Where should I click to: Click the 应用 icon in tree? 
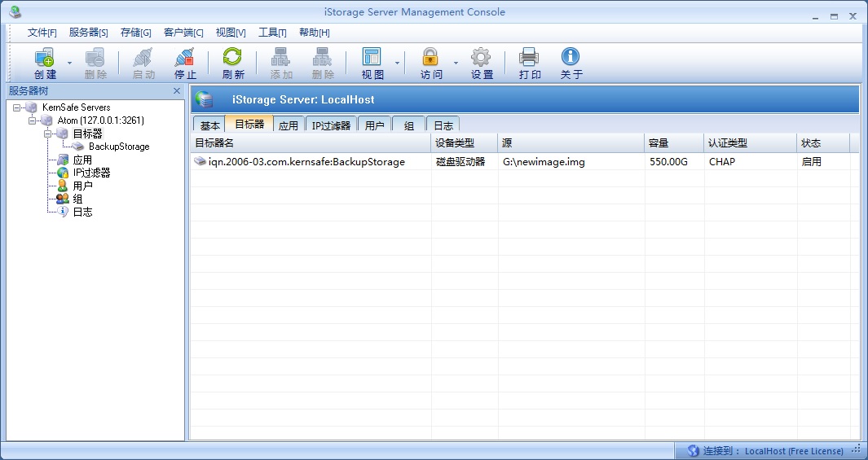(63, 160)
